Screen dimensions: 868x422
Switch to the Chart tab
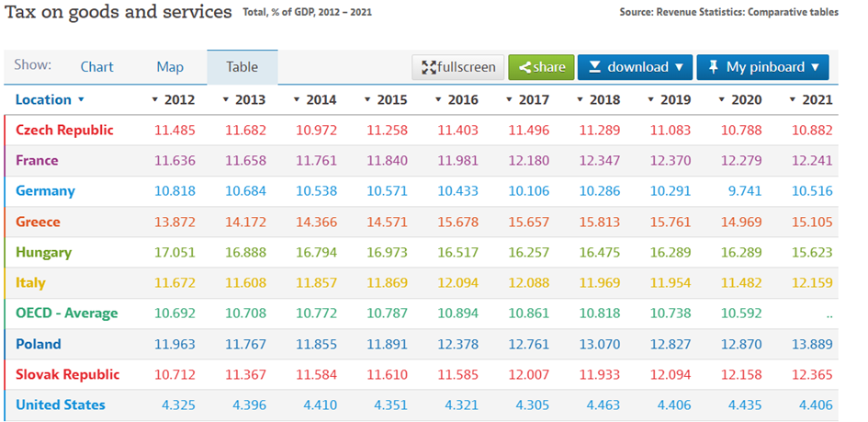[x=96, y=67]
